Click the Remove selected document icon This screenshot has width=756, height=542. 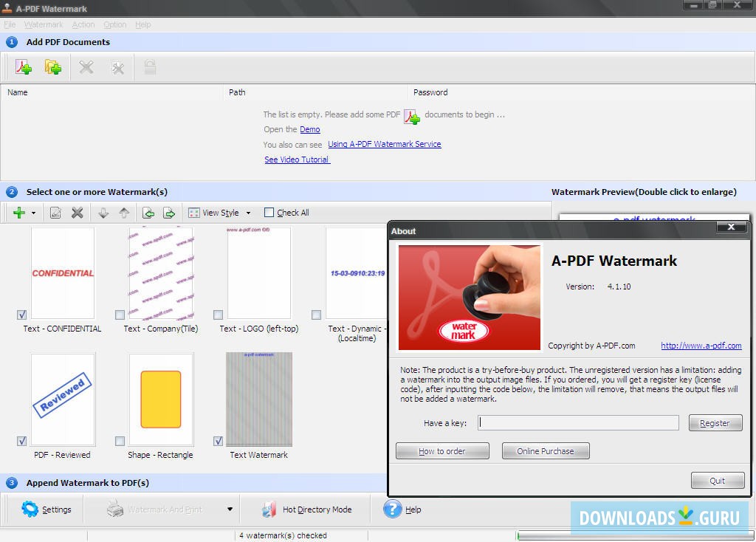(x=86, y=67)
